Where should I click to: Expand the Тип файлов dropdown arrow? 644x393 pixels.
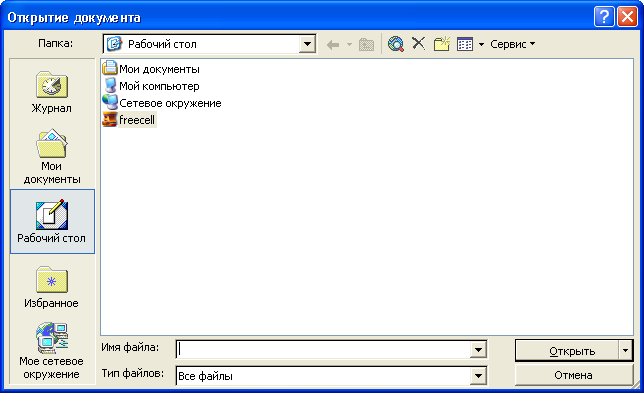pyautogui.click(x=478, y=376)
